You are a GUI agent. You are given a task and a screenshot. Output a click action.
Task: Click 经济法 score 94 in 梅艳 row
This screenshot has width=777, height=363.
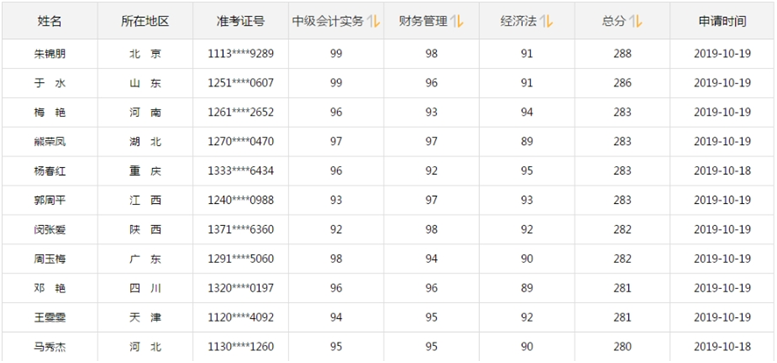point(527,112)
